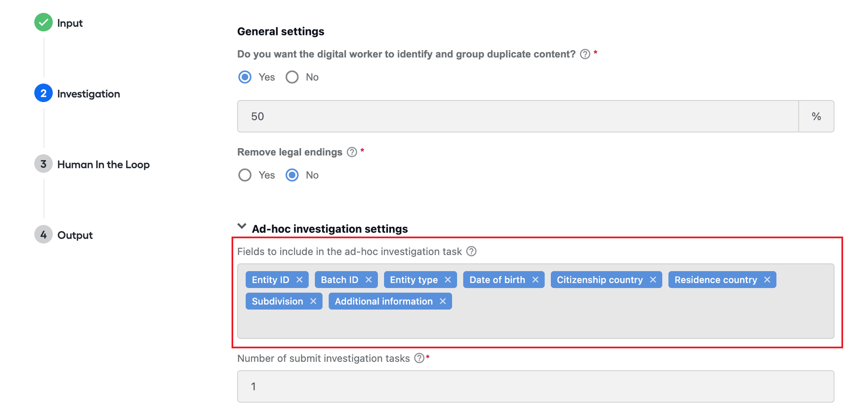
Task: Click the General settings heading
Action: [x=281, y=32]
